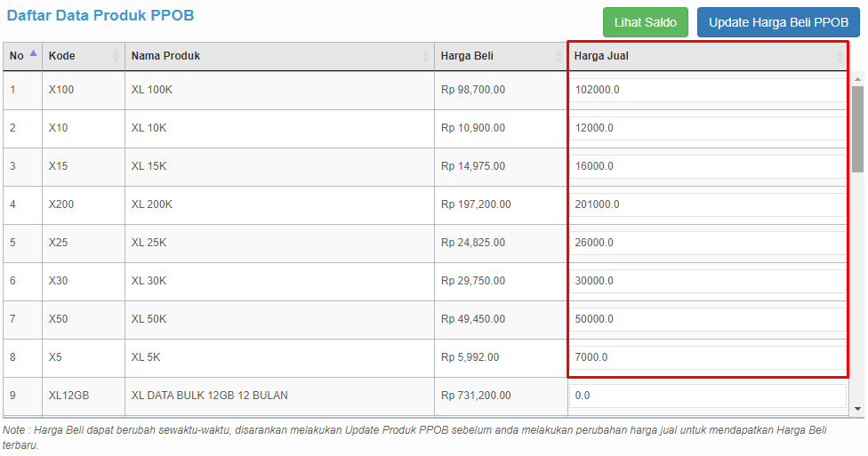The image size is (868, 456).
Task: Edit Harga Jual field for XL 50K
Action: pyautogui.click(x=708, y=319)
